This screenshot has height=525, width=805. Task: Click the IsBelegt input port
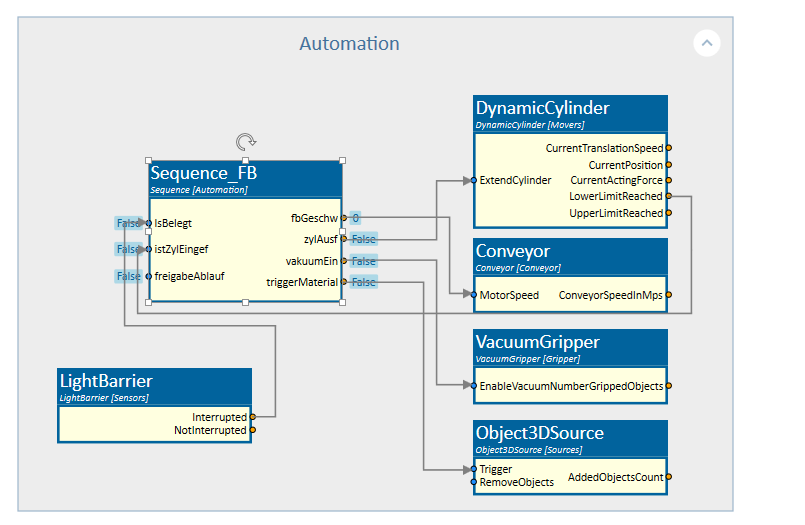pyautogui.click(x=149, y=223)
